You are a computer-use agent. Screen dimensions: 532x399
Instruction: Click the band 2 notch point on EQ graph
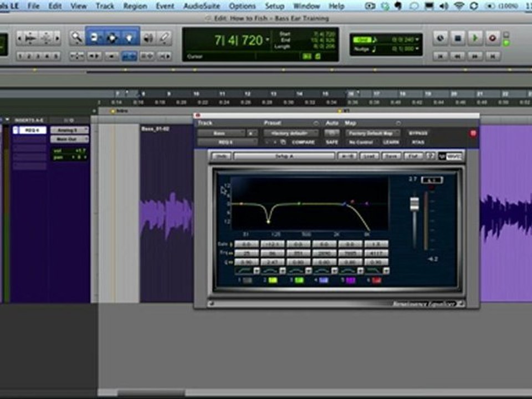tap(268, 222)
